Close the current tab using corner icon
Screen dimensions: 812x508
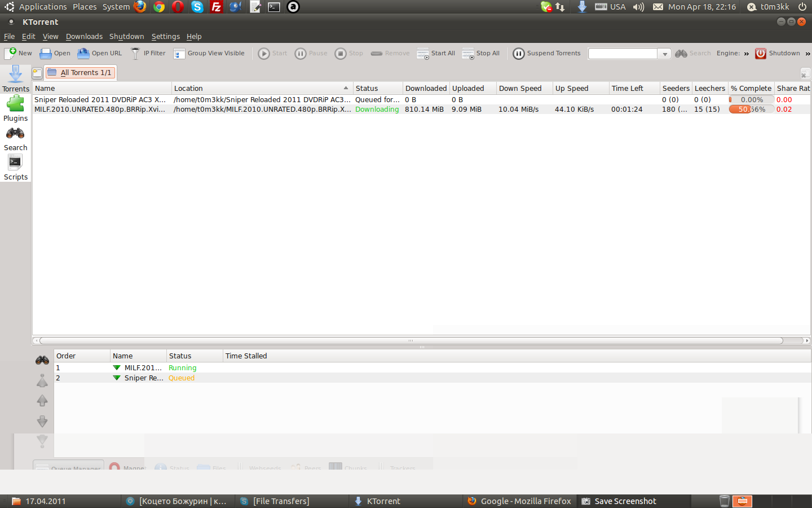pos(805,73)
